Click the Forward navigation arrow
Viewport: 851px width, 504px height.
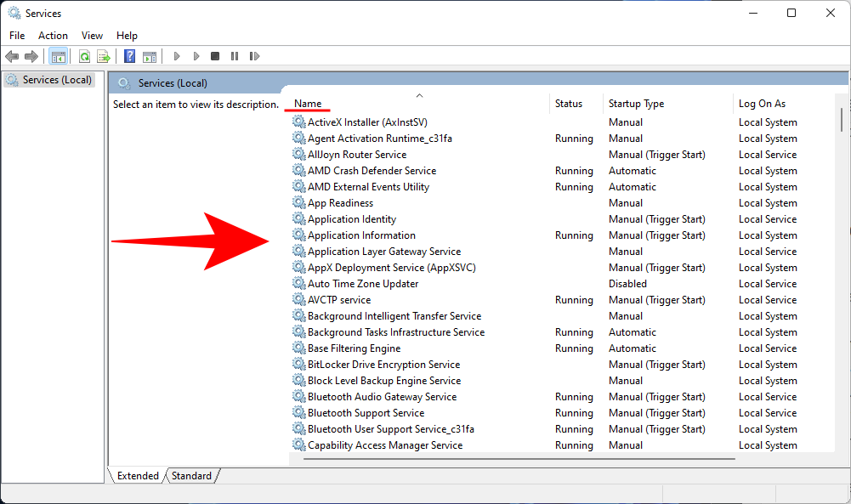31,55
